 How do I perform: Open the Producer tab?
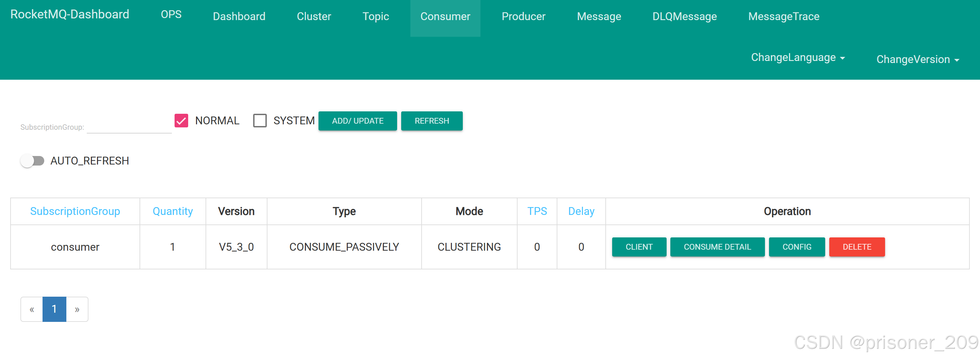pyautogui.click(x=523, y=16)
